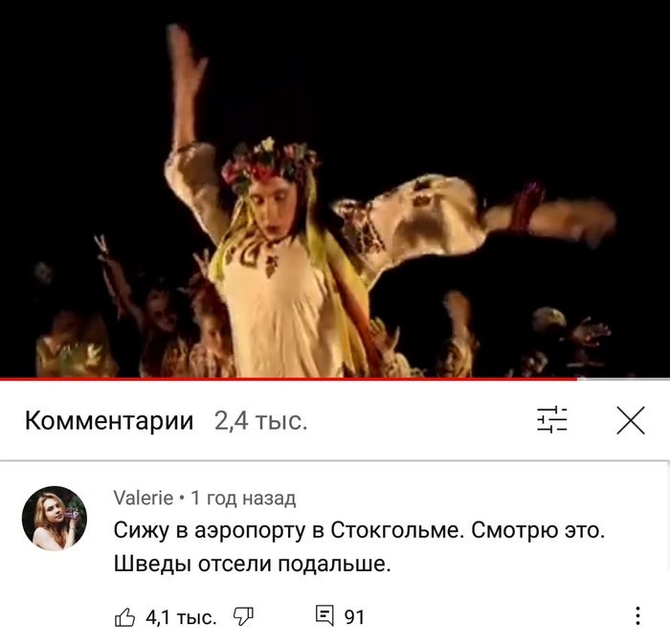Click the comment line 'Шведы отсели подальше.'
Image resolution: width=670 pixels, height=644 pixels.
tap(252, 564)
